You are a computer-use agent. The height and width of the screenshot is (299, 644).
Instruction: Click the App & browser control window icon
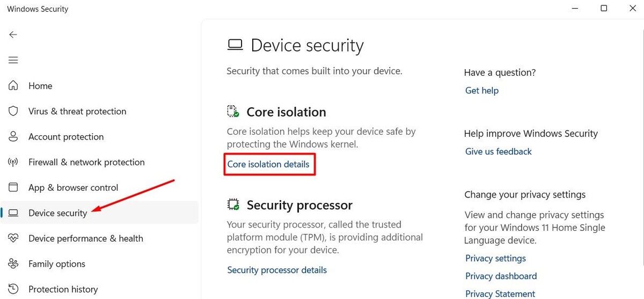tap(13, 187)
